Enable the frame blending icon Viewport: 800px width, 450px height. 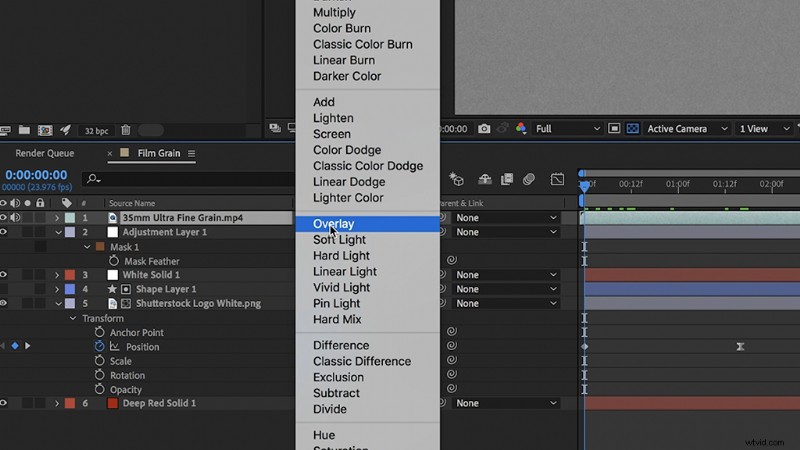(x=507, y=179)
